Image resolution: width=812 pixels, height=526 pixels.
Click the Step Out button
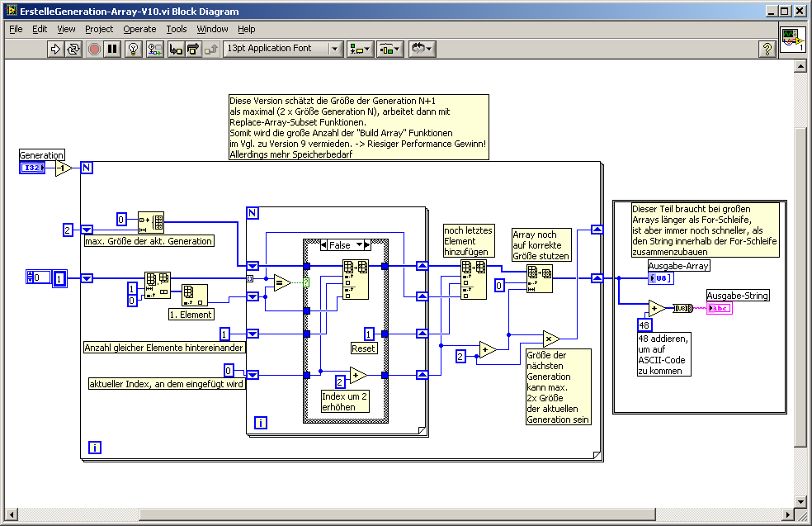tap(210, 50)
